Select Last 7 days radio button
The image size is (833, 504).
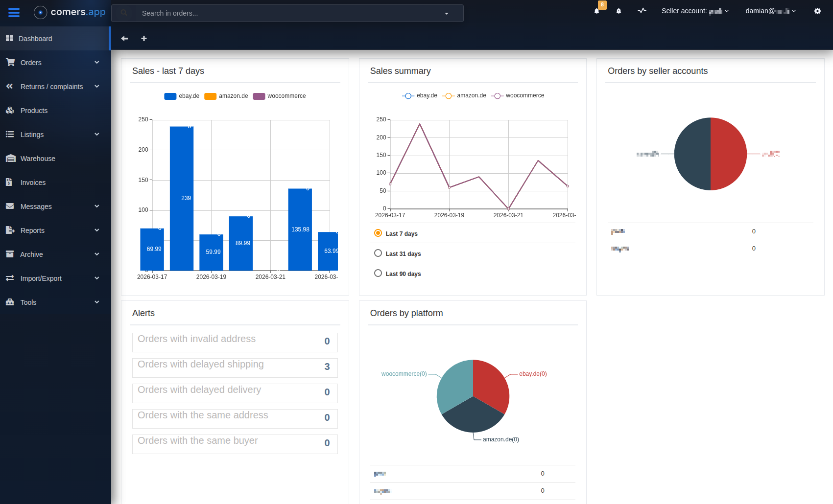pos(378,233)
